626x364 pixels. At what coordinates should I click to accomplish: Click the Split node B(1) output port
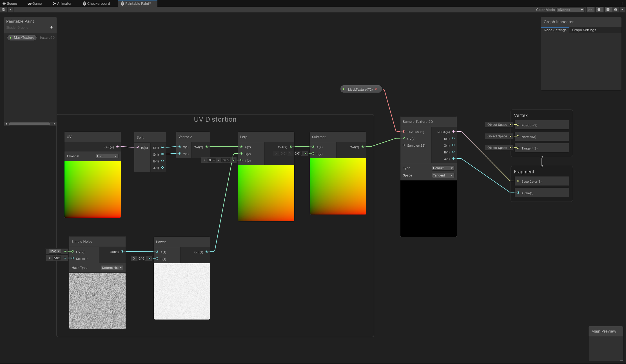pyautogui.click(x=162, y=161)
